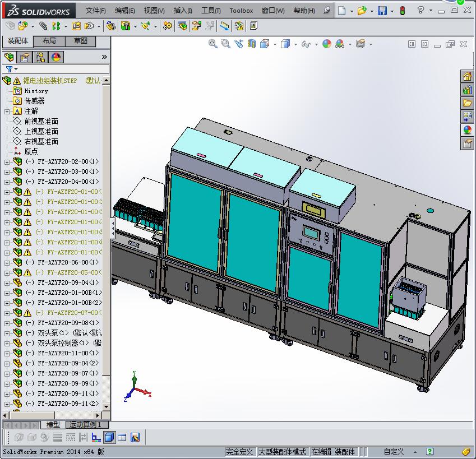Click the Rebuild traffic light icon
This screenshot has height=459, width=476.
[x=402, y=11]
